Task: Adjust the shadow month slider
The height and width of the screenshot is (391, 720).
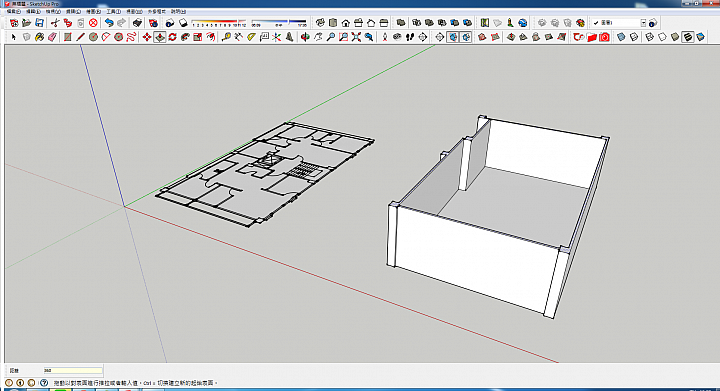Action: [x=219, y=22]
